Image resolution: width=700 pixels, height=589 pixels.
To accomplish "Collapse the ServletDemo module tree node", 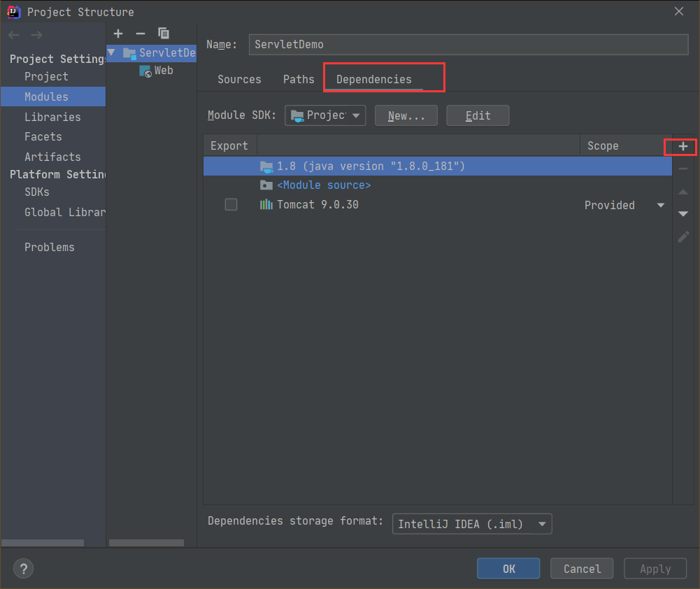I will pos(112,52).
